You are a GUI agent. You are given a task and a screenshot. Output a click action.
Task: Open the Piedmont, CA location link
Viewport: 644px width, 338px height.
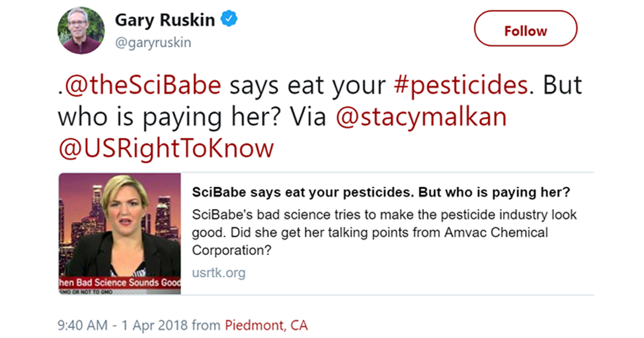click(266, 325)
